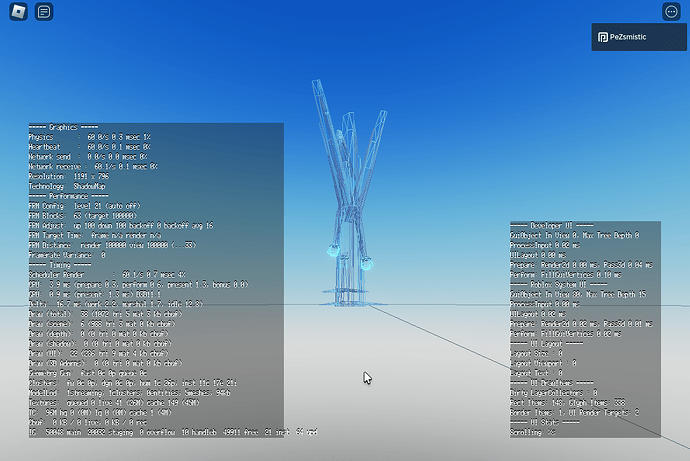Click the 'Draw (UI)' line
Viewport: 690px width, 461px height.
(98, 353)
